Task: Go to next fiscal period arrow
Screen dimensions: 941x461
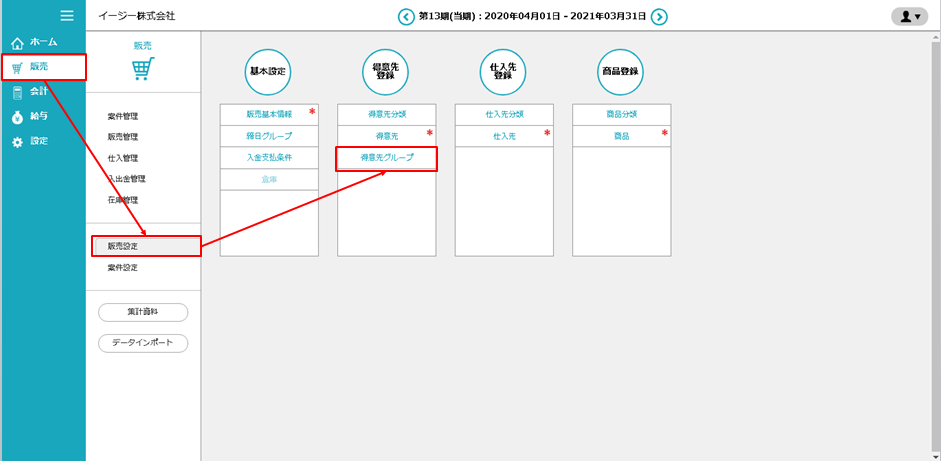Action: coord(659,16)
